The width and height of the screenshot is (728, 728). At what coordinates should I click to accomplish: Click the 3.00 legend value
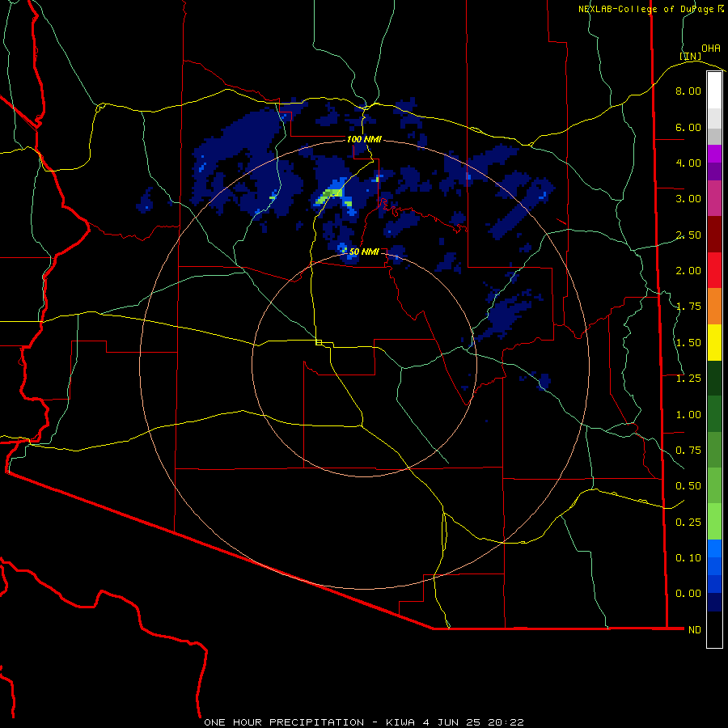click(x=688, y=199)
